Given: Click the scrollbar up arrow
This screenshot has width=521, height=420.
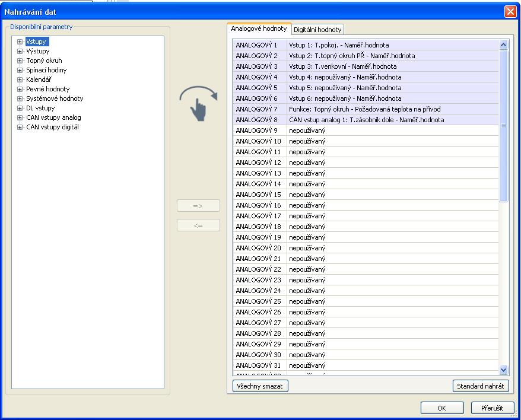Looking at the screenshot, I should 503,45.
